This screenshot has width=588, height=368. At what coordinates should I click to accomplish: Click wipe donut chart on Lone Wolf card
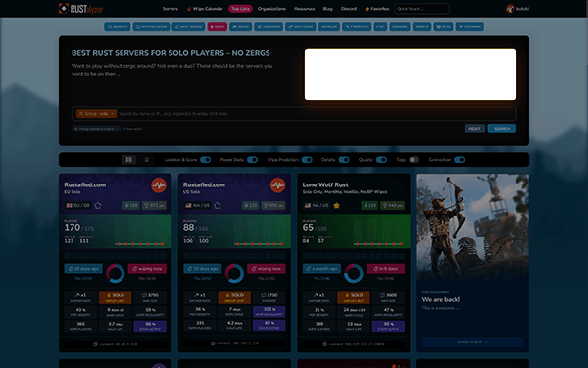(354, 273)
